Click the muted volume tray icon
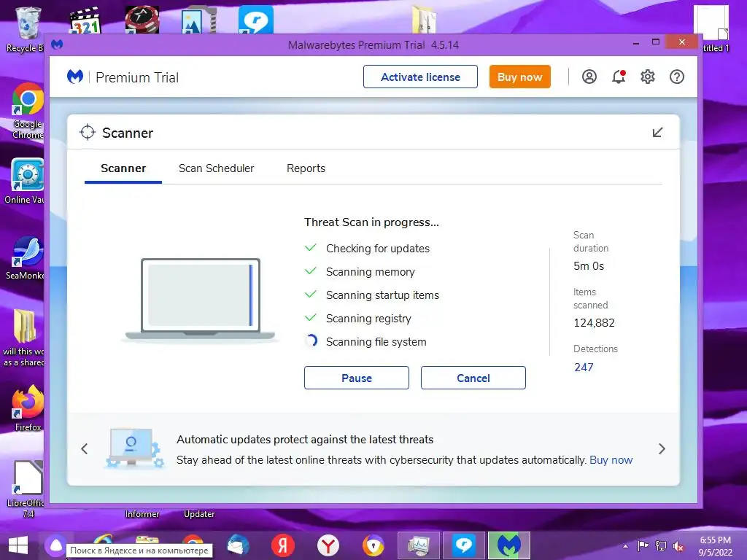Screen dimensions: 747x560 [x=678, y=545]
